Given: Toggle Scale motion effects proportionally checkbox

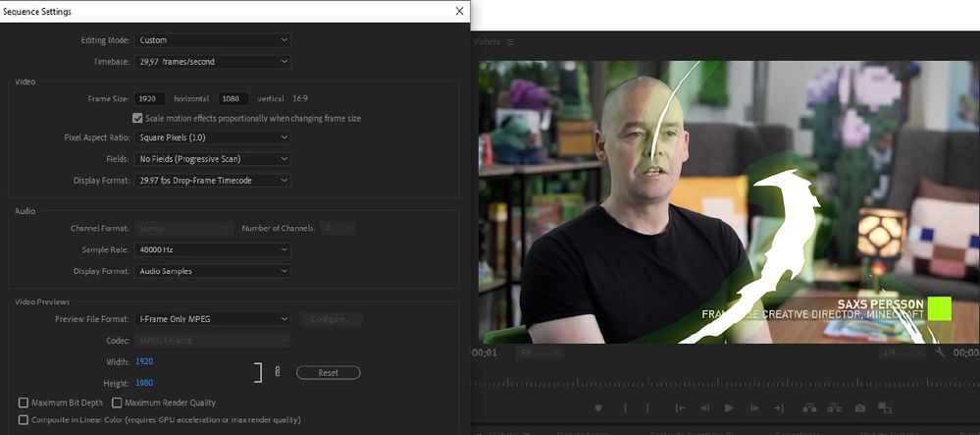Looking at the screenshot, I should pos(137,118).
